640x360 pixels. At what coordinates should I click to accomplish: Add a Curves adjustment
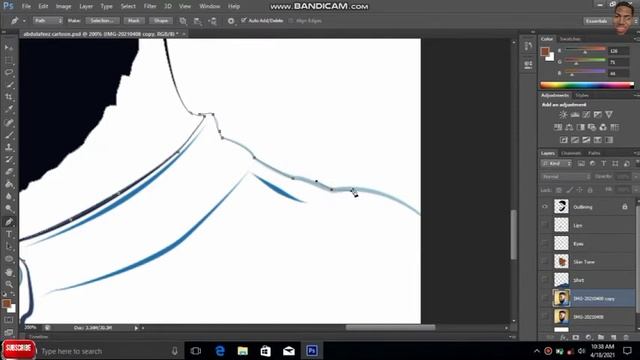tap(586, 115)
